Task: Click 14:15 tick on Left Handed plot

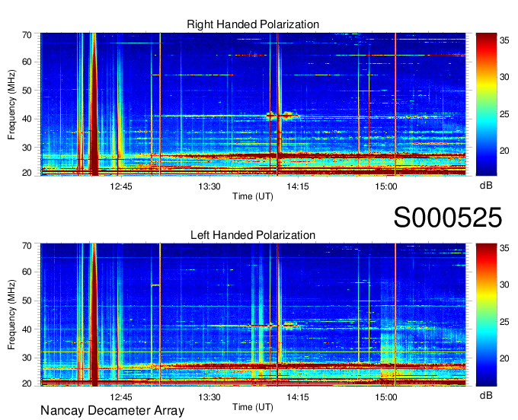Action: pos(298,397)
